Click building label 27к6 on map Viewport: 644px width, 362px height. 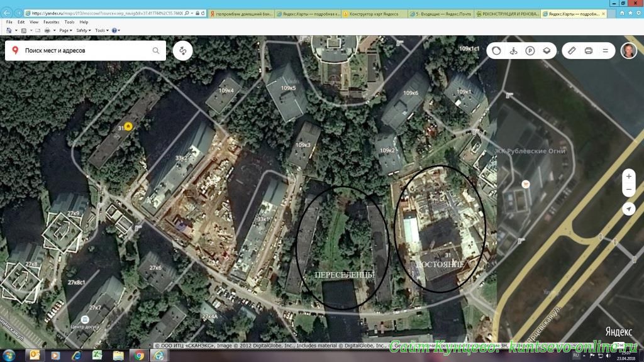point(155,268)
